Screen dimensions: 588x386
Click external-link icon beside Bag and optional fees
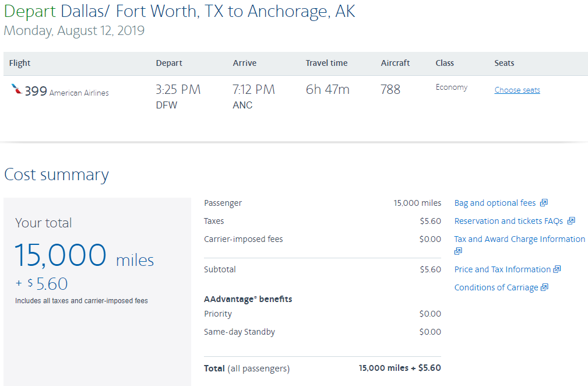click(x=544, y=203)
